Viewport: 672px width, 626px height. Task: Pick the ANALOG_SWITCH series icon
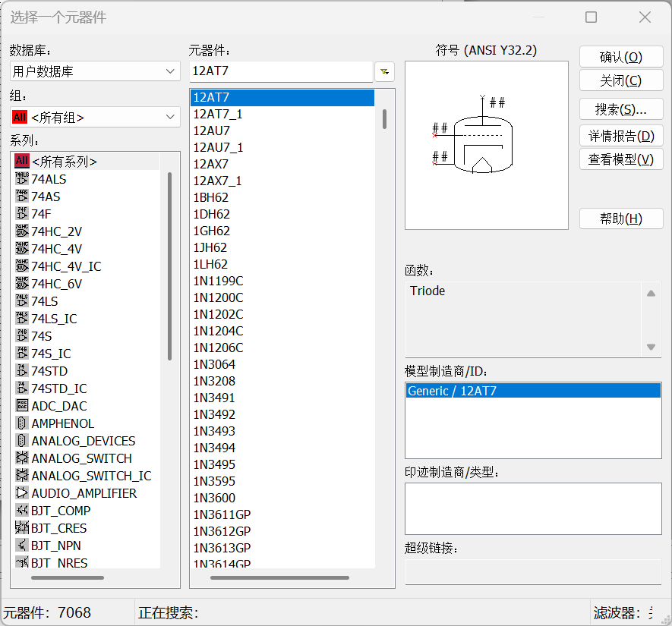pyautogui.click(x=21, y=458)
